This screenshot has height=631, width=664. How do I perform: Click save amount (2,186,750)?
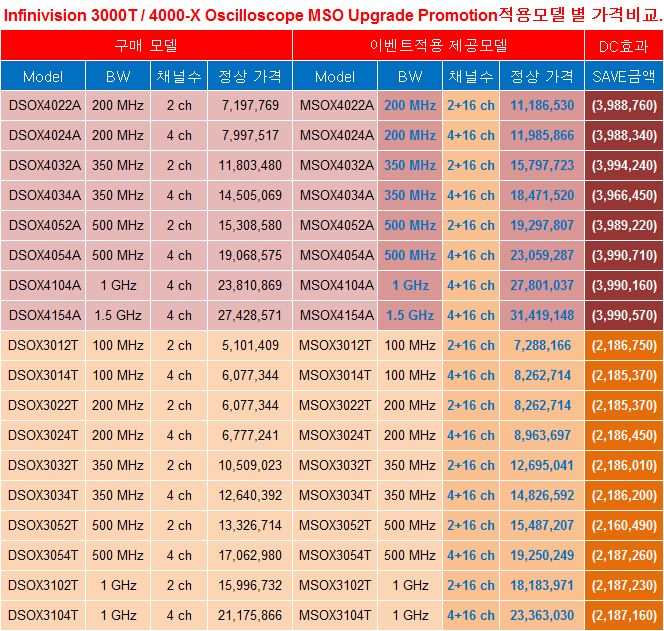pyautogui.click(x=624, y=346)
